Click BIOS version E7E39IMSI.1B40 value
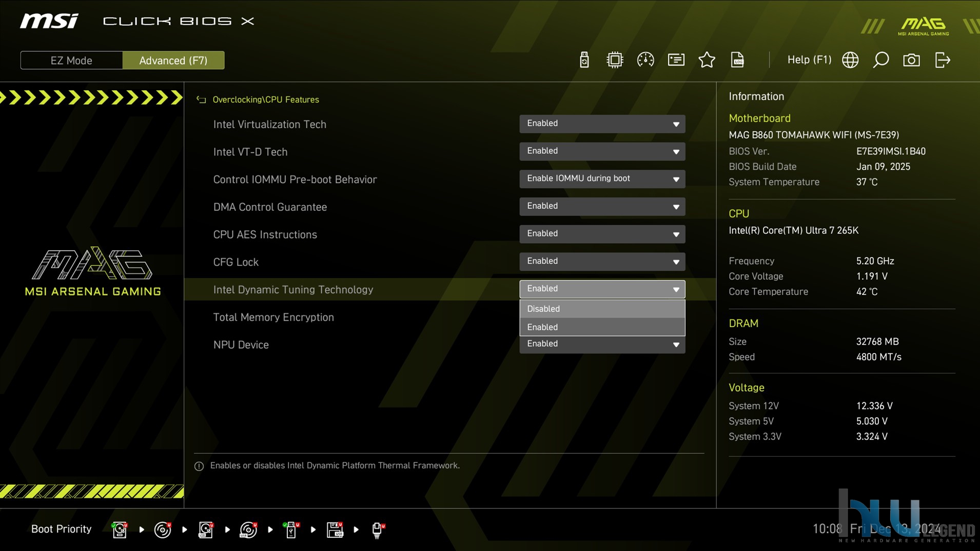This screenshot has height=551, width=980. (x=891, y=151)
